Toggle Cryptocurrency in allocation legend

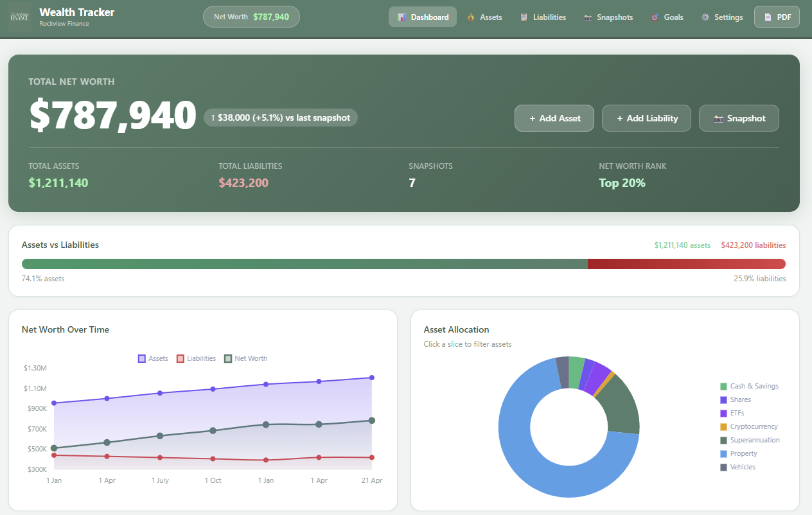(x=749, y=426)
